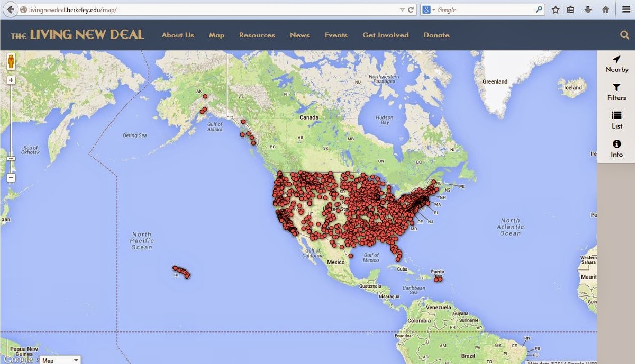Click the map zoom slider handle
The height and width of the screenshot is (364, 635).
(11, 159)
